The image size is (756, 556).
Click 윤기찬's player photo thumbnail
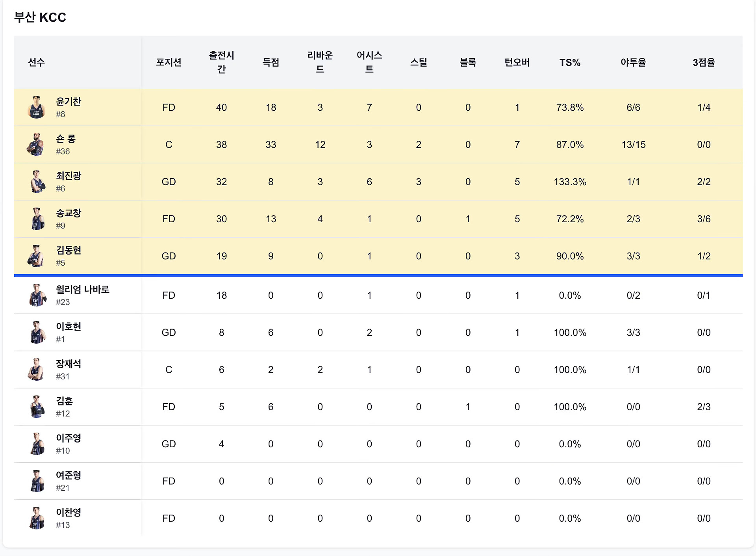pos(36,107)
